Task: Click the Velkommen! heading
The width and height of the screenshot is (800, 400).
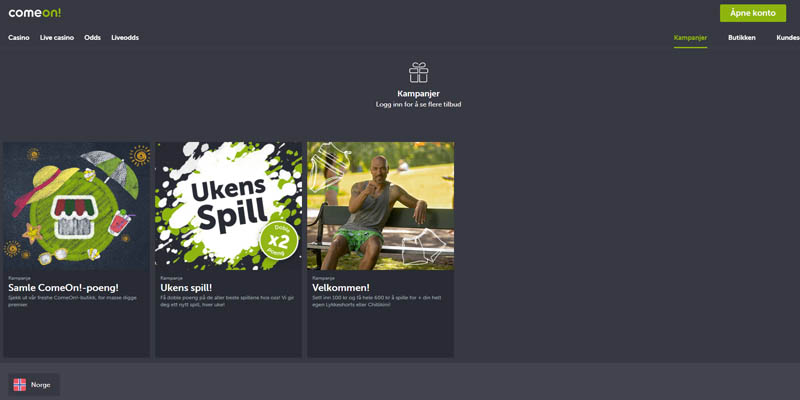Action: pyautogui.click(x=341, y=288)
